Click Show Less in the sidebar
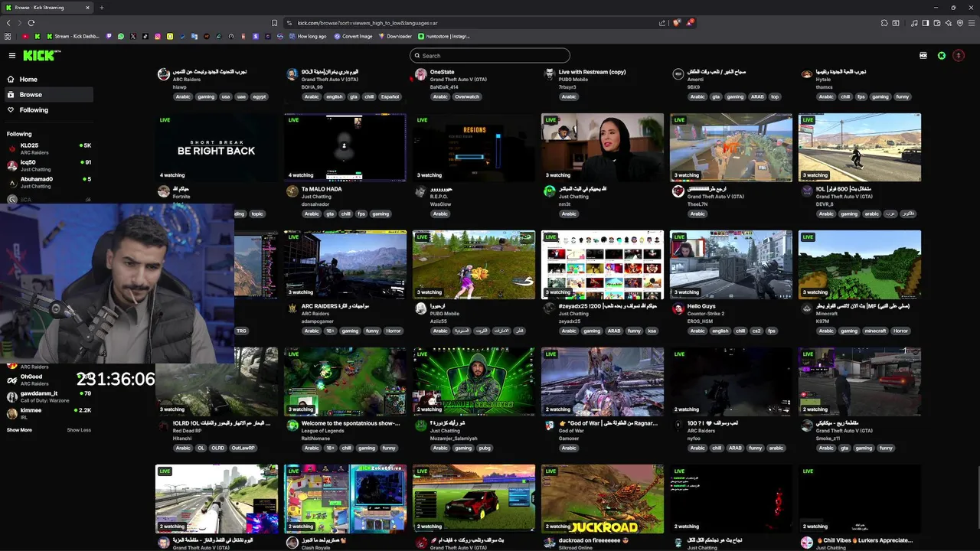Screen dimensions: 980x551 tap(79, 430)
